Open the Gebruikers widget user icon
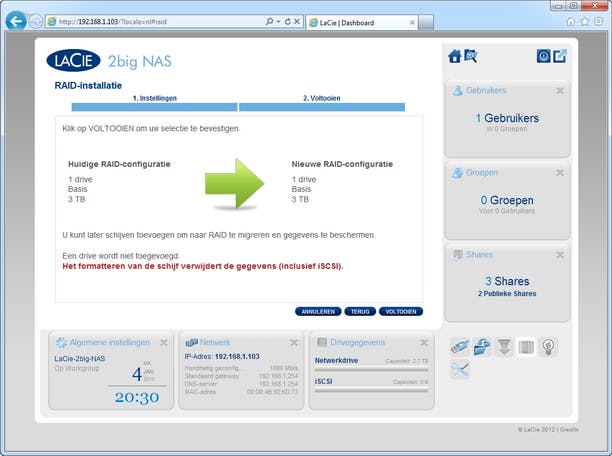The height and width of the screenshot is (456, 612). (x=457, y=91)
